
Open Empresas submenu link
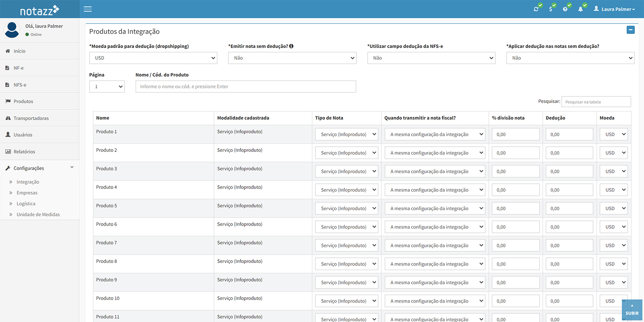click(x=27, y=193)
